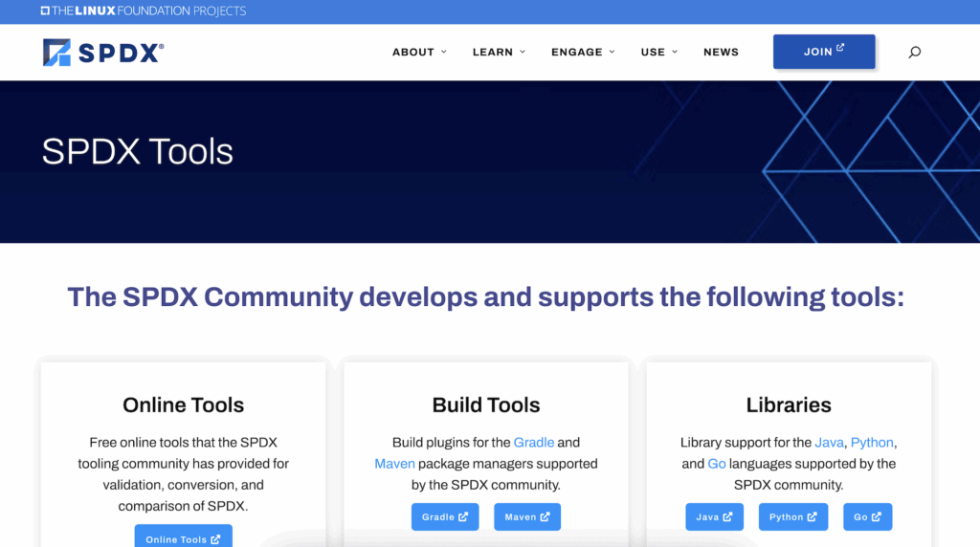The image size is (980, 547).
Task: Expand the Engage menu chevron
Action: (x=612, y=52)
